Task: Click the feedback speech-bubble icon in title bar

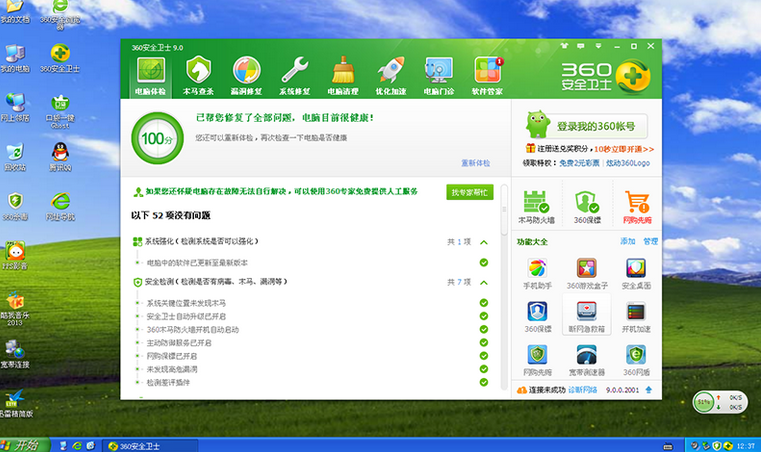Action: coord(580,46)
